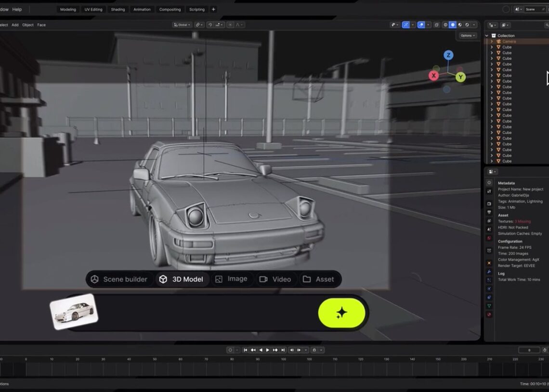This screenshot has height=392, width=549.
Task: Open the Face menu
Action: [41, 25]
